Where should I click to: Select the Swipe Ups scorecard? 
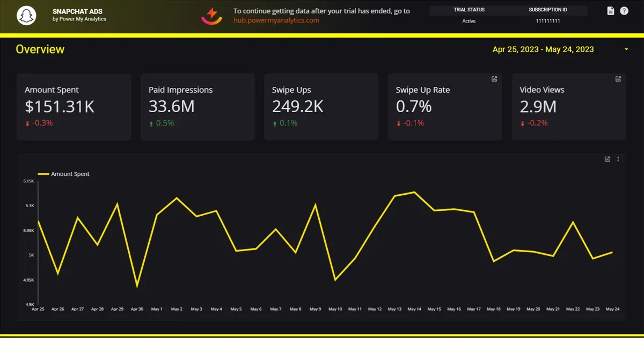click(x=321, y=107)
